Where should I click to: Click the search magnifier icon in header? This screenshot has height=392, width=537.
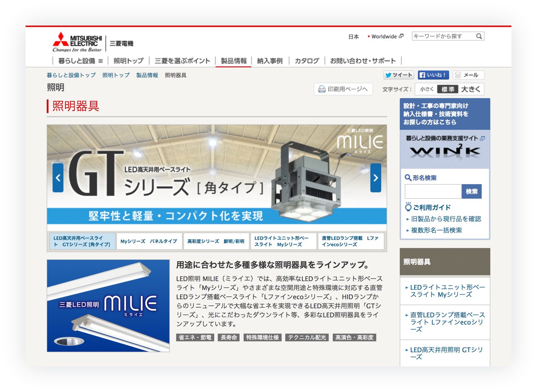pyautogui.click(x=479, y=36)
